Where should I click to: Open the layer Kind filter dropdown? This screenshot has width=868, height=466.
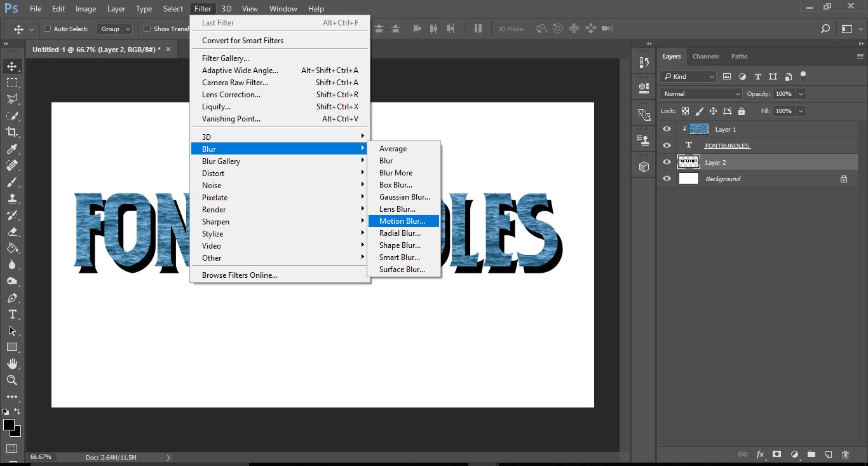[x=688, y=76]
